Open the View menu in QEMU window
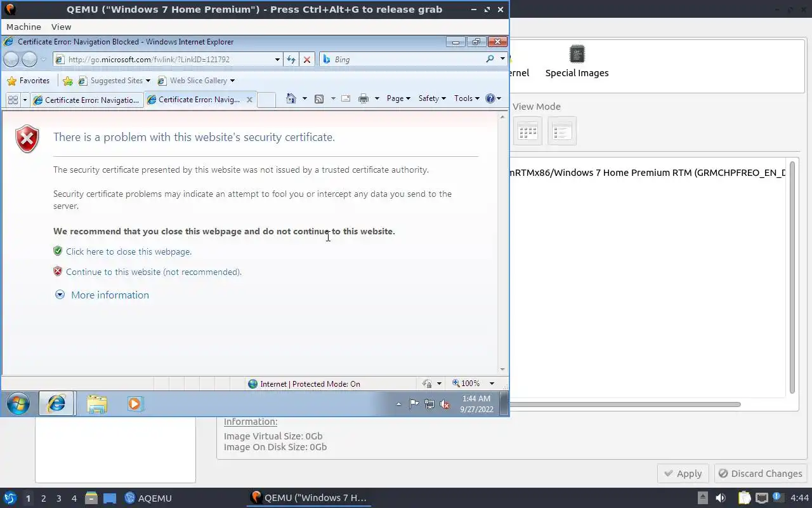This screenshot has width=812, height=508. tap(61, 27)
